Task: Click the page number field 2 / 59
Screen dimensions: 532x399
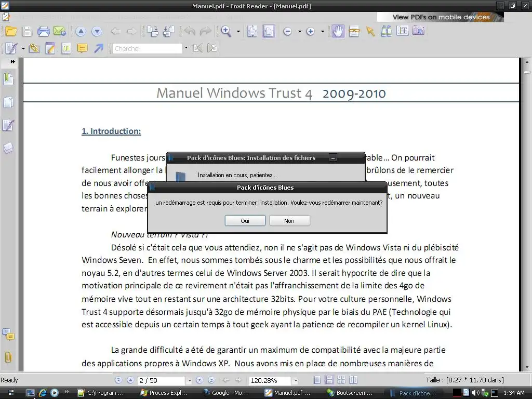Action: point(161,381)
